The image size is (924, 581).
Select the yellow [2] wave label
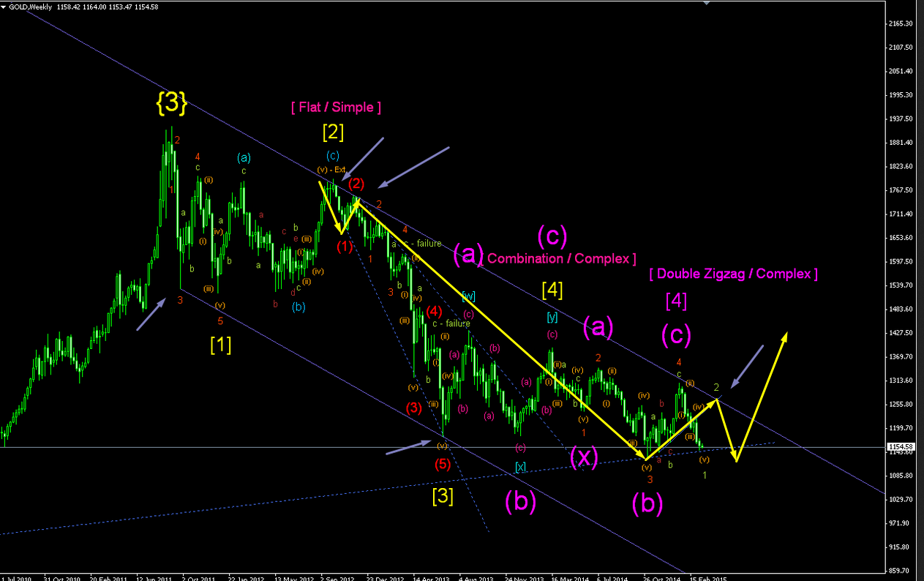pyautogui.click(x=333, y=132)
